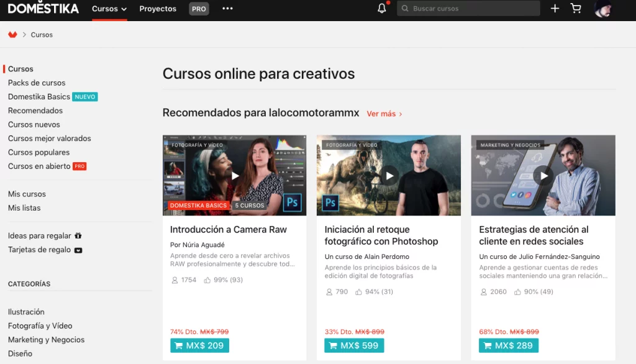The image size is (636, 364).
Task: Play the Iniciación al retoque fotográfico preview
Action: (389, 176)
